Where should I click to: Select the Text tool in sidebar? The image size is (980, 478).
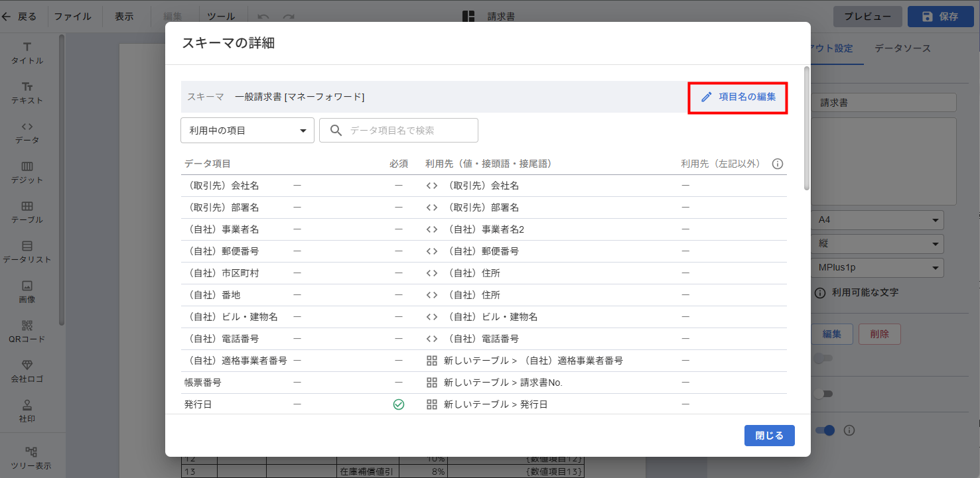27,93
